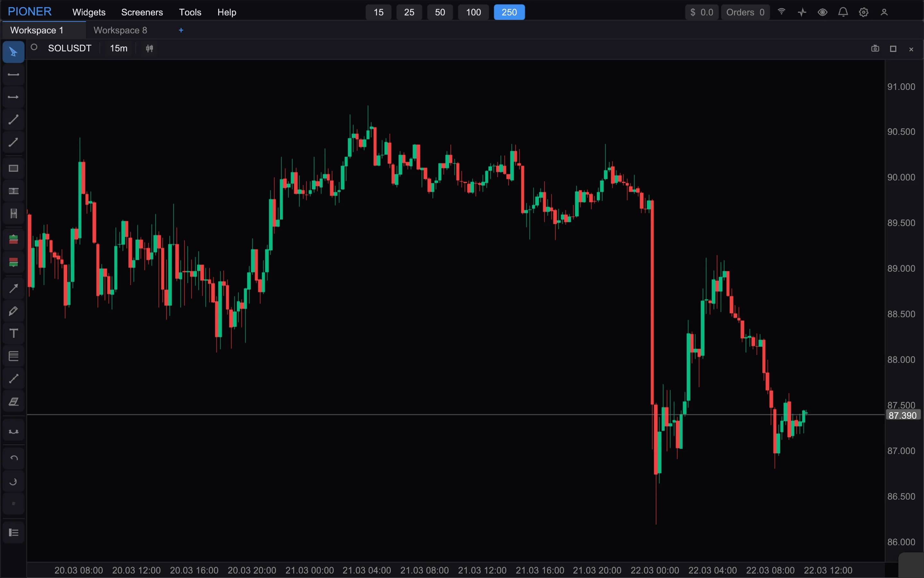Click the 90.000 price axis label
The image size is (924, 578).
tap(901, 177)
